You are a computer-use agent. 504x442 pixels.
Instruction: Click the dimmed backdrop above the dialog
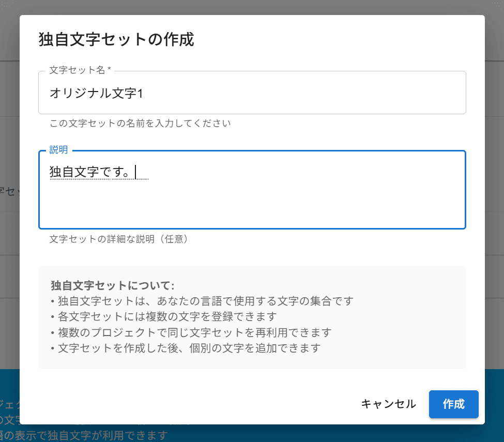tap(252, 7)
